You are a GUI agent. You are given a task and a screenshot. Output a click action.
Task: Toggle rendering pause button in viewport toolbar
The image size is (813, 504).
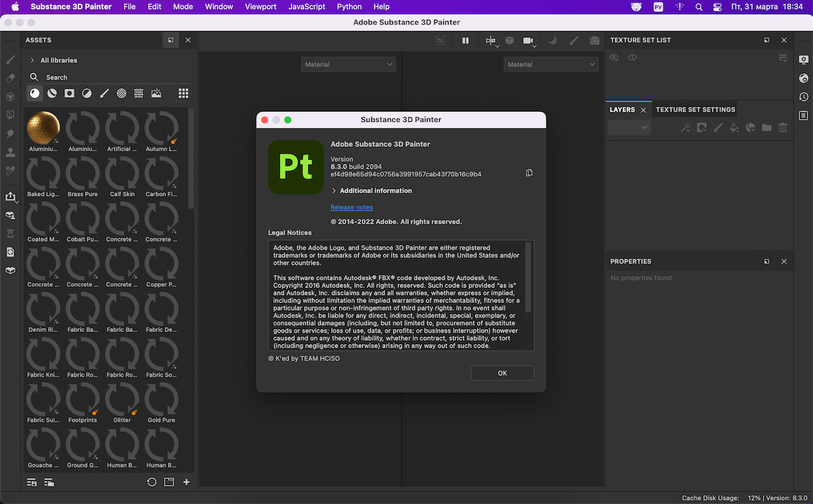point(465,41)
